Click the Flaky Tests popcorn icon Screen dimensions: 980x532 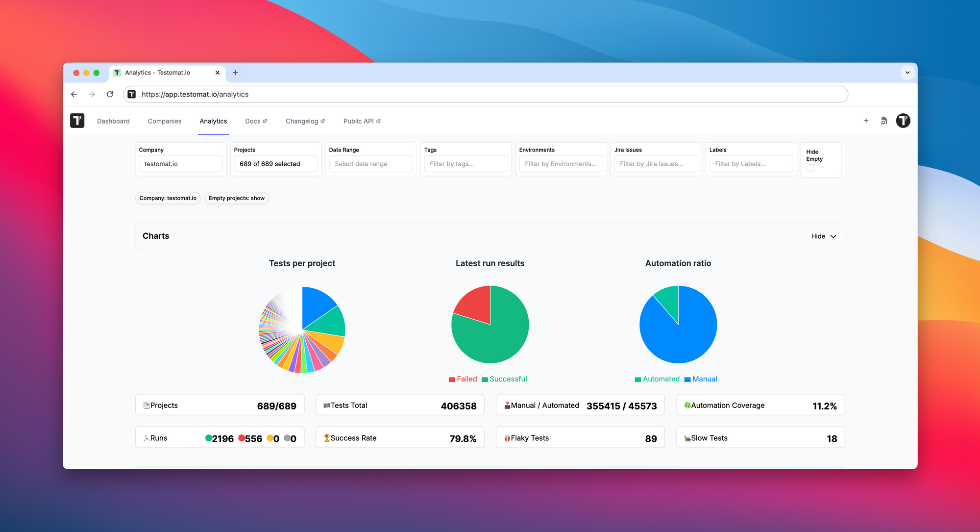tap(507, 438)
